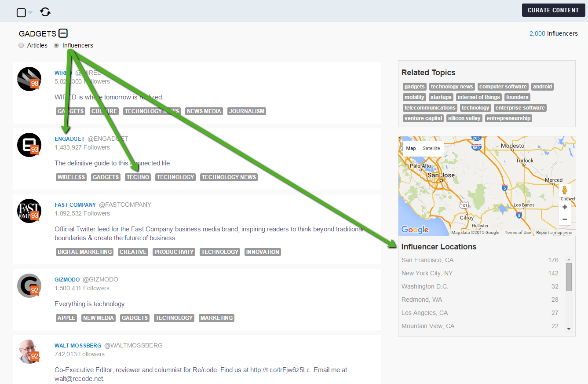
Task: Click the MARKETING tag on Gizmodo
Action: [x=216, y=318]
